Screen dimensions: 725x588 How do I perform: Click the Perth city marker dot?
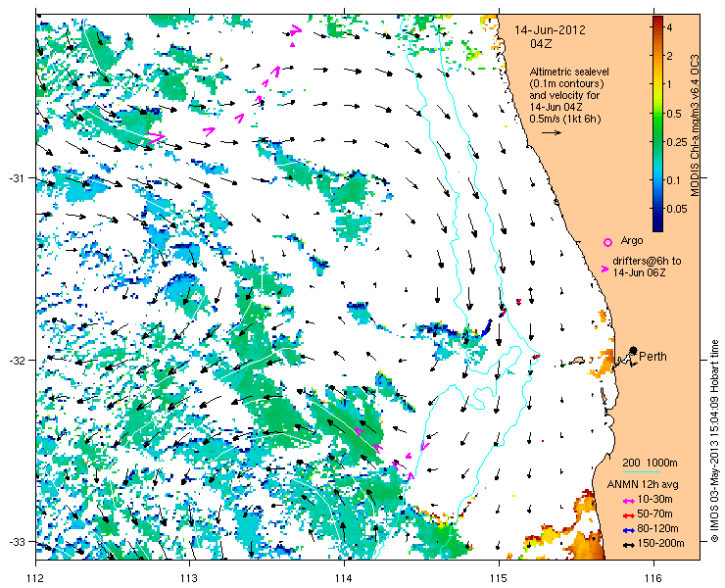point(633,350)
